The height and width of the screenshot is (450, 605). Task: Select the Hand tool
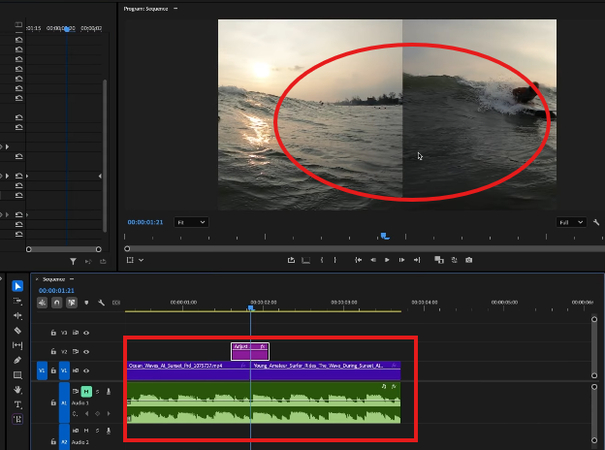tap(17, 390)
